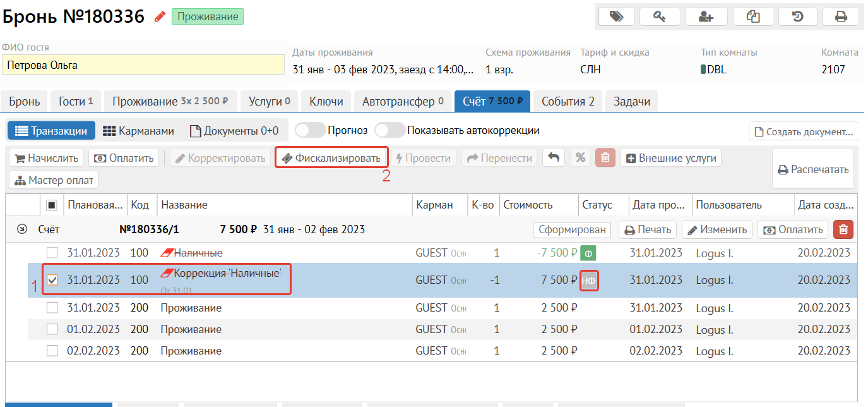Click the red trash icon on the invoice row

pyautogui.click(x=843, y=229)
